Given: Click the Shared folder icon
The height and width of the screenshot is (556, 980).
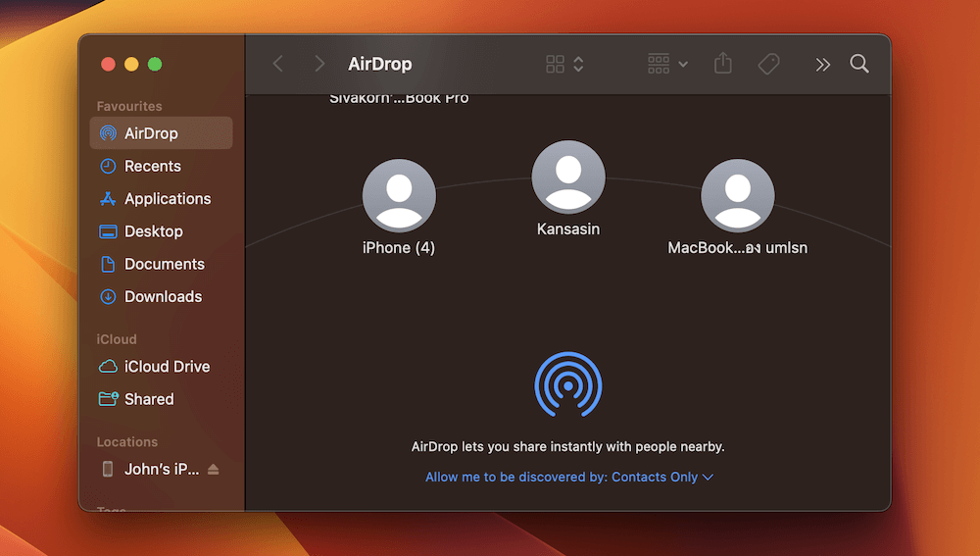Looking at the screenshot, I should click(108, 399).
